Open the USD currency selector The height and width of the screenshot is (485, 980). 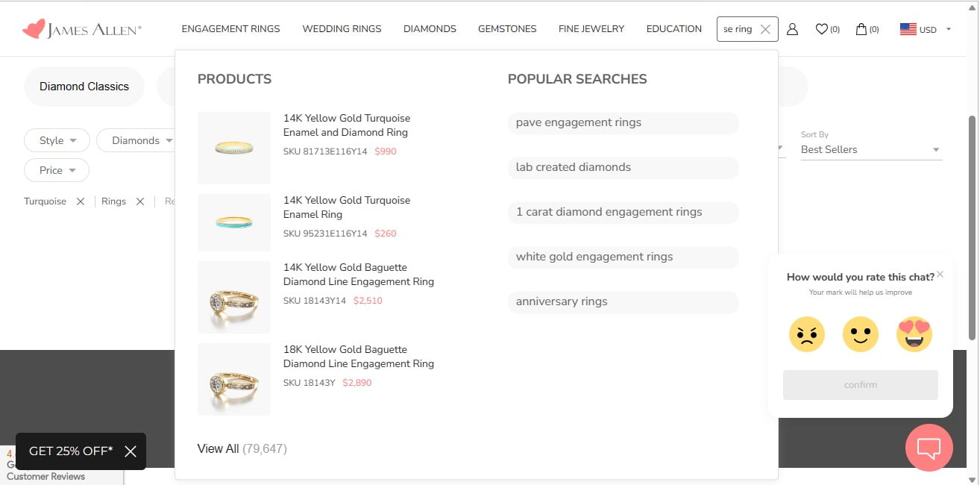[x=926, y=29]
